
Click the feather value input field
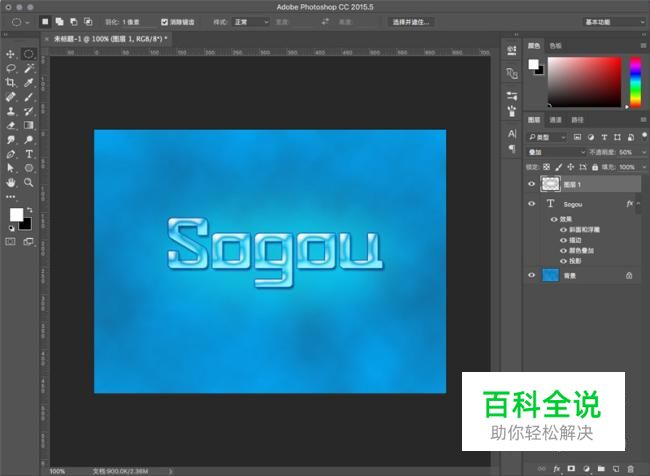(x=137, y=22)
